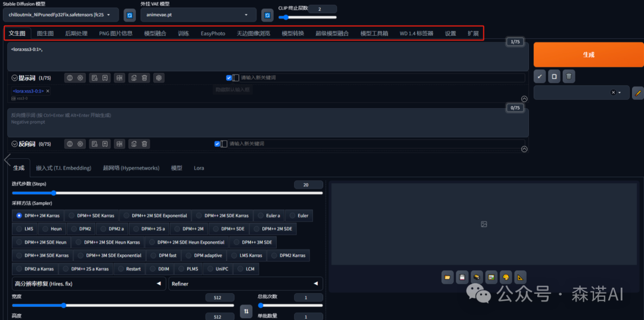Click the pencil edit styles icon
Viewport: 644px width, 320px height.
click(x=638, y=93)
